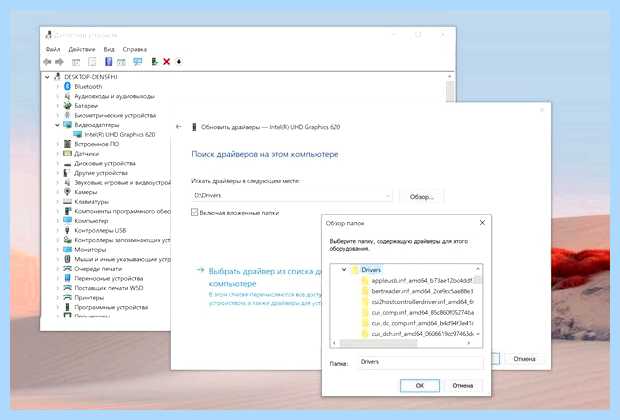Click folder icon next to appleusb.inf entry
The width and height of the screenshot is (620, 420).
[x=365, y=281]
